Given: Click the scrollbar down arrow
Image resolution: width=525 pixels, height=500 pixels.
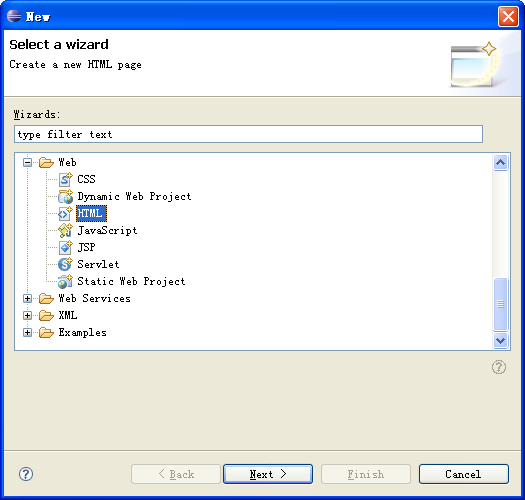Looking at the screenshot, I should 501,341.
